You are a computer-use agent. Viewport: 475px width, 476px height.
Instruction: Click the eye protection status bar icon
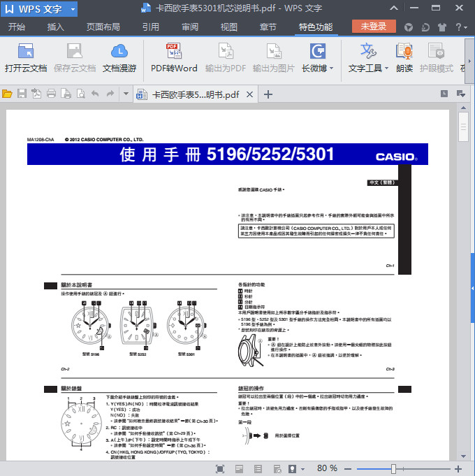(x=293, y=469)
